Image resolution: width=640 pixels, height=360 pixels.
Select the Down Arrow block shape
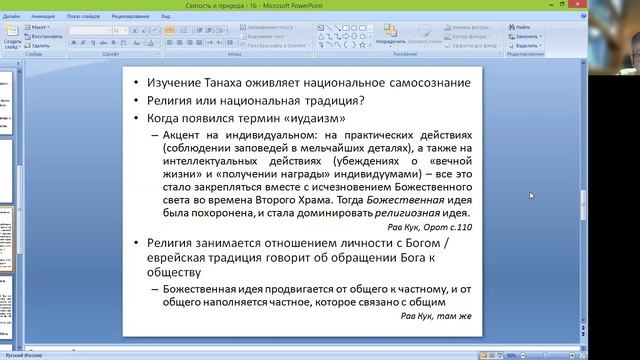coord(354,36)
